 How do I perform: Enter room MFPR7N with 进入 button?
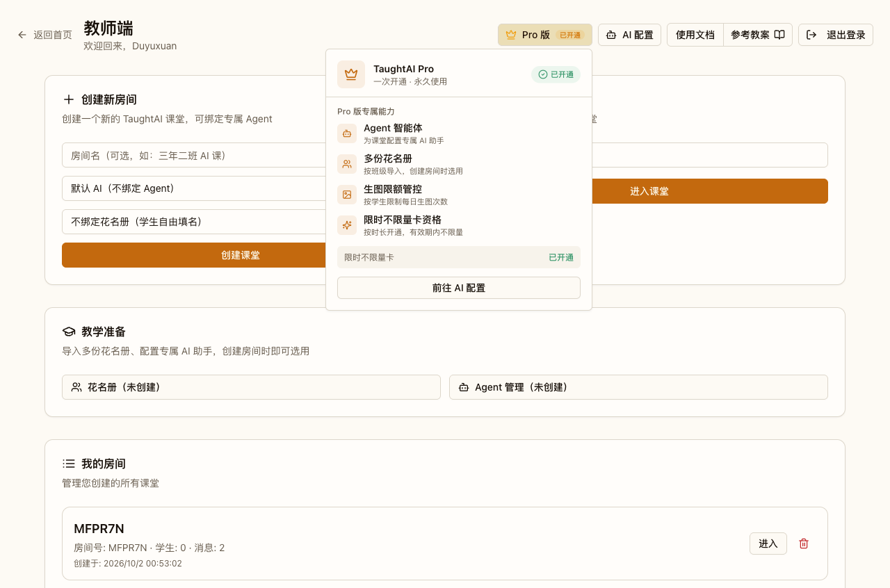tap(768, 544)
